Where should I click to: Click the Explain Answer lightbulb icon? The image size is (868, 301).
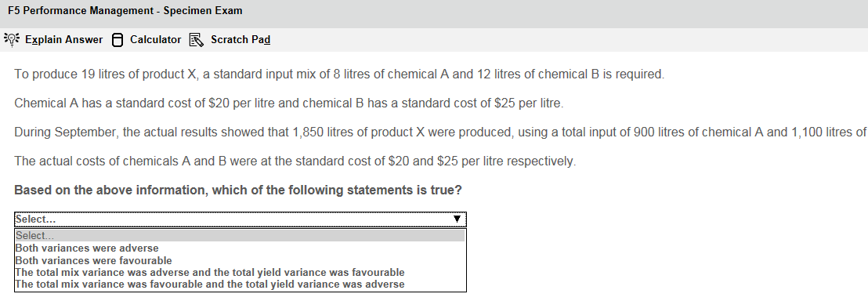(11, 39)
